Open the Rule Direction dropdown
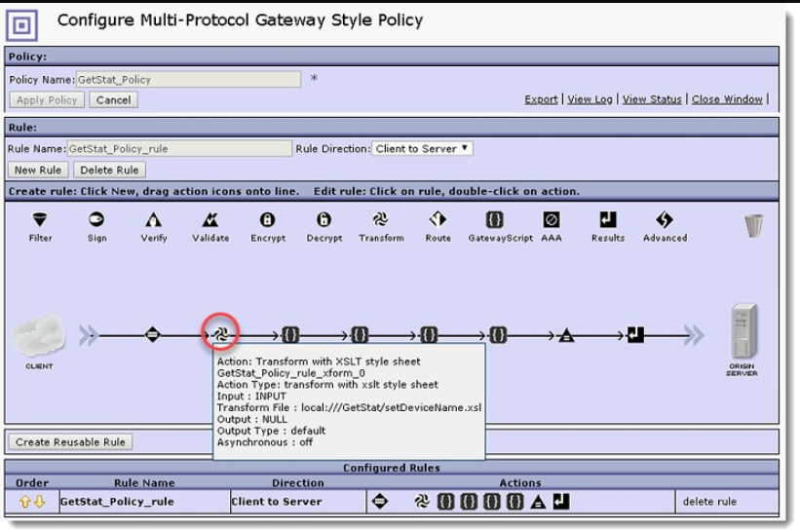The image size is (800, 532). [x=422, y=148]
